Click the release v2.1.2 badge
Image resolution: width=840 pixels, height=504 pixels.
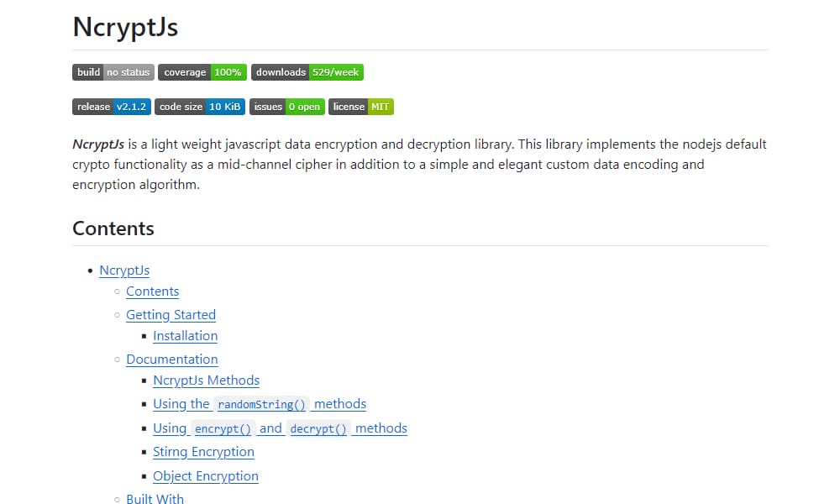pyautogui.click(x=112, y=107)
